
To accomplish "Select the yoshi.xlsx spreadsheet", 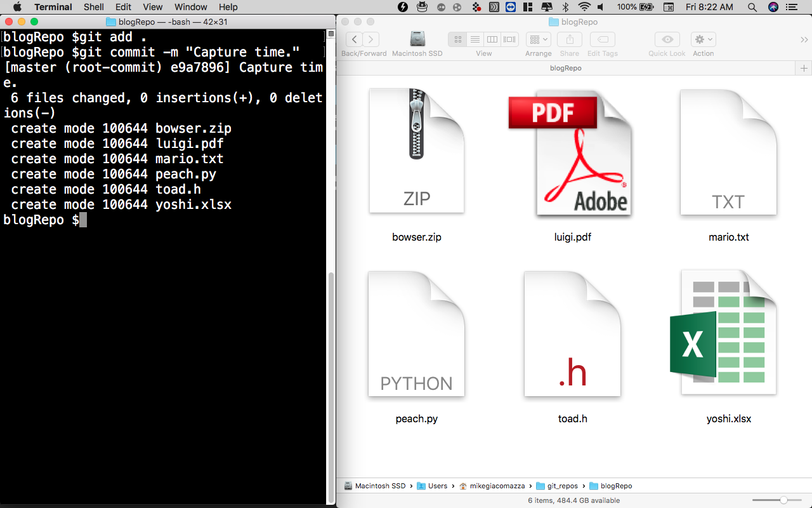I will tap(728, 332).
